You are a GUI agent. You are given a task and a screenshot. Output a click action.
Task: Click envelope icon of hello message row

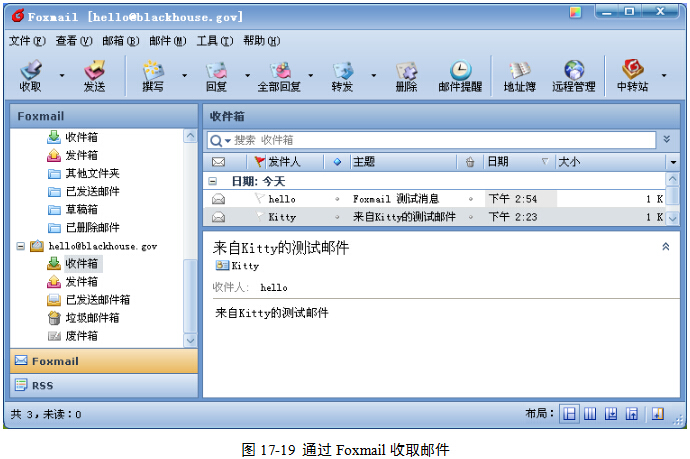218,199
